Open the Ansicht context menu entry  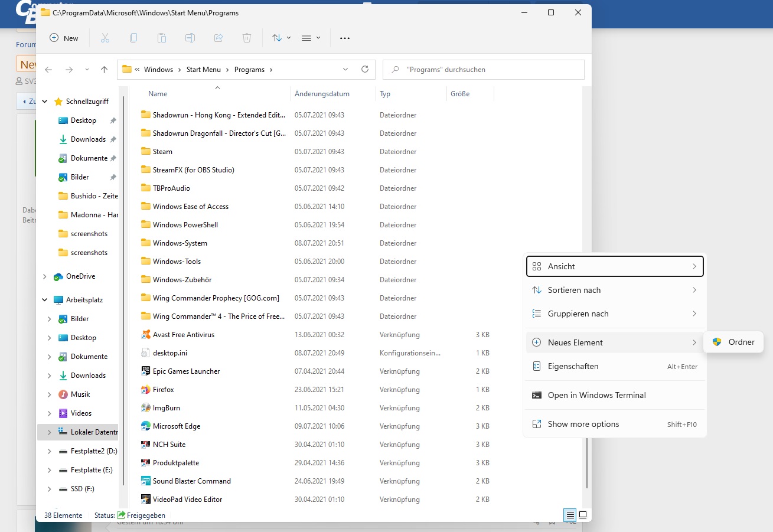(x=615, y=266)
